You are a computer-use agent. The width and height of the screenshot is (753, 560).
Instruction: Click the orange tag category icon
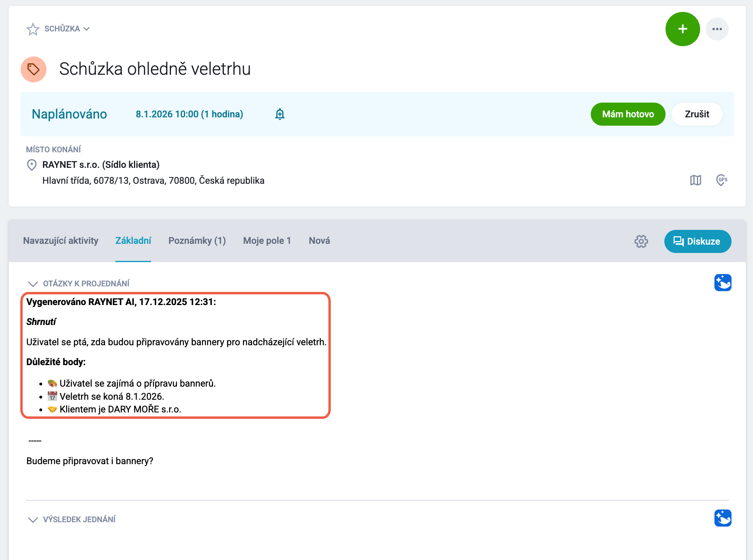[x=34, y=69]
